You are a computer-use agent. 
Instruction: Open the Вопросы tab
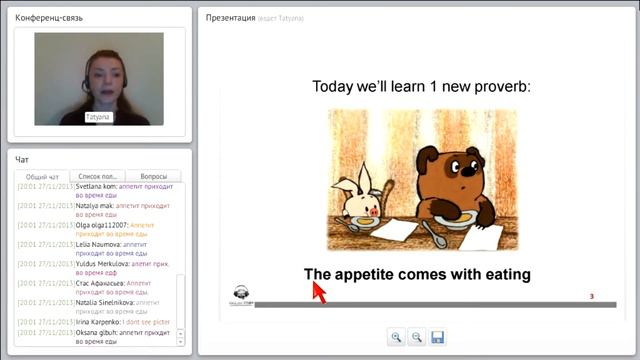point(153,176)
